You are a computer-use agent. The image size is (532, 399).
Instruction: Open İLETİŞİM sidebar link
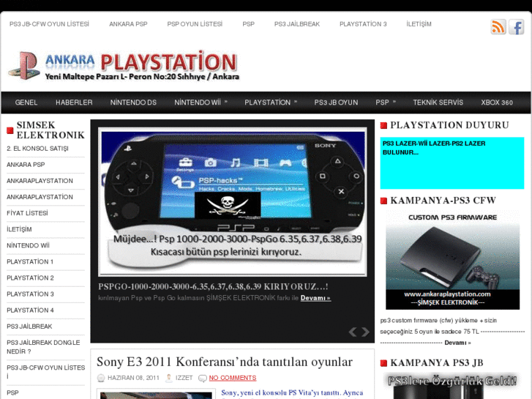(19, 229)
